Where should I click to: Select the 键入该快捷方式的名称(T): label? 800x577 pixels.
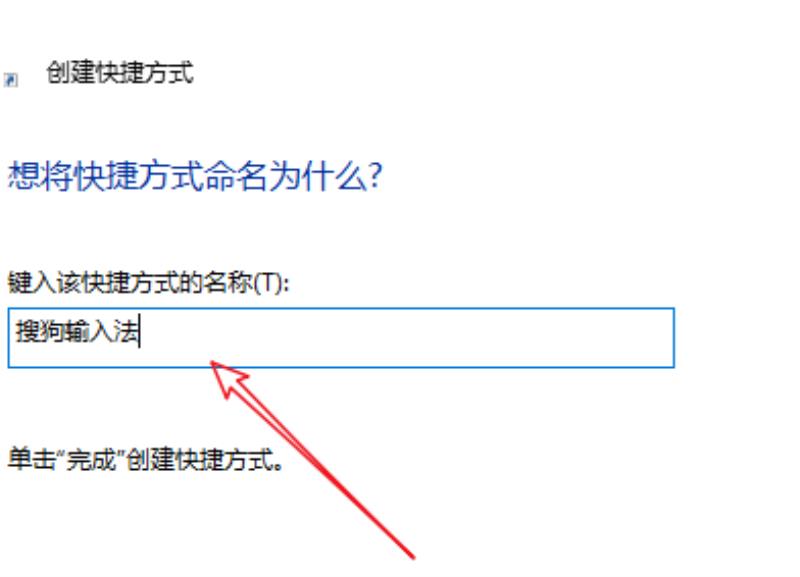pos(148,283)
